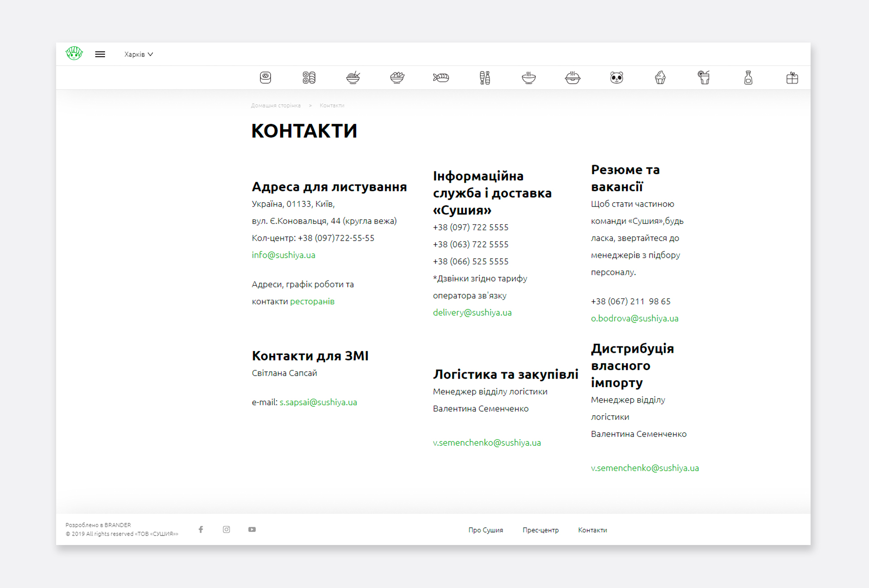Open the hamburger menu
The height and width of the screenshot is (588, 869).
pos(100,54)
